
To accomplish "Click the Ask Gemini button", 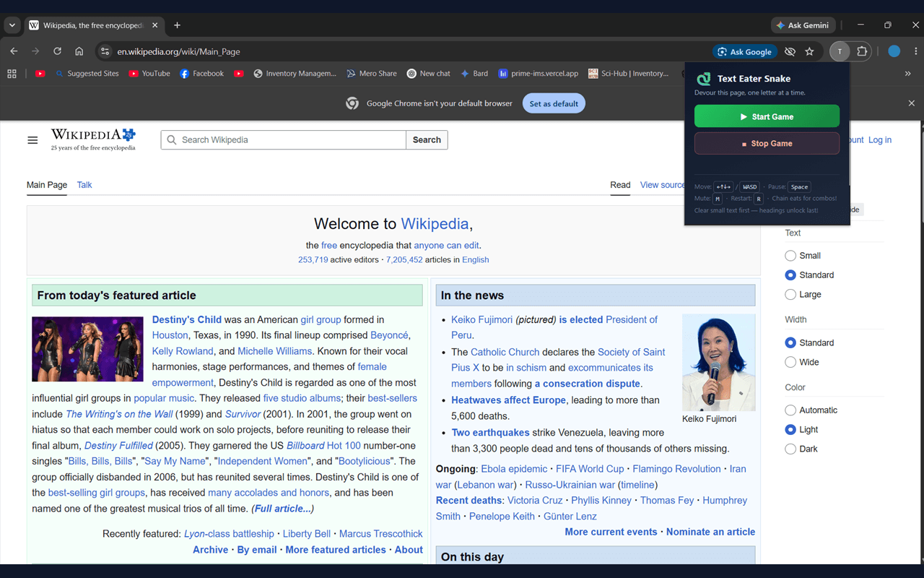I will pos(803,25).
